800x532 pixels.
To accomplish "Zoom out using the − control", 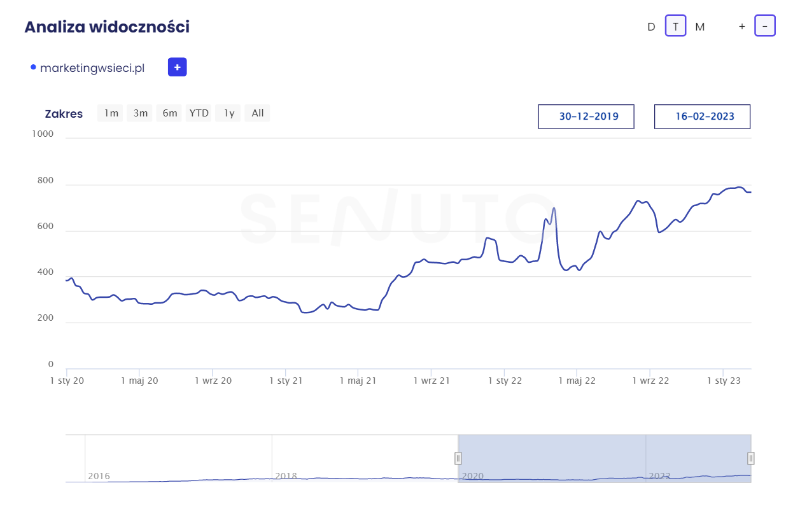I will pyautogui.click(x=765, y=26).
